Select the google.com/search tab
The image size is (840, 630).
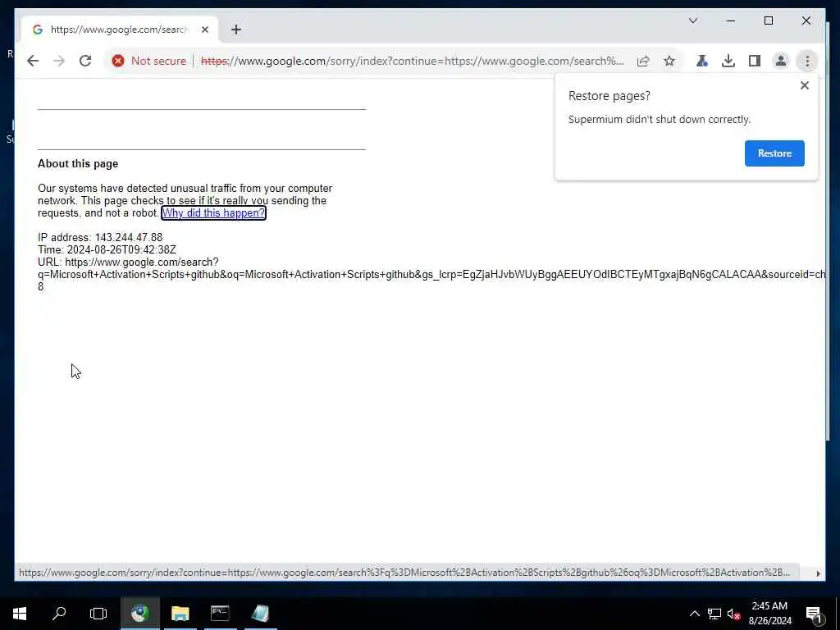click(x=120, y=30)
